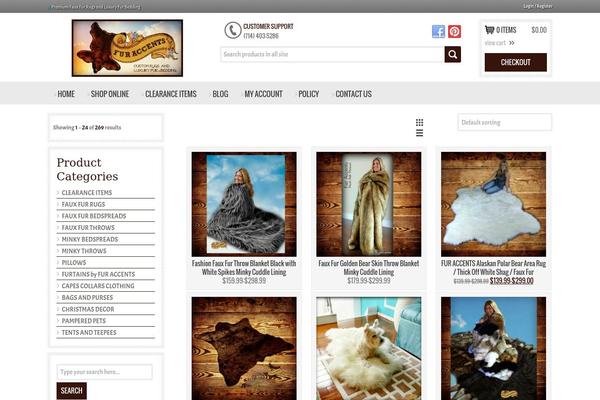Image resolution: width=600 pixels, height=400 pixels.
Task: Switch to grid view layout
Action: (419, 122)
